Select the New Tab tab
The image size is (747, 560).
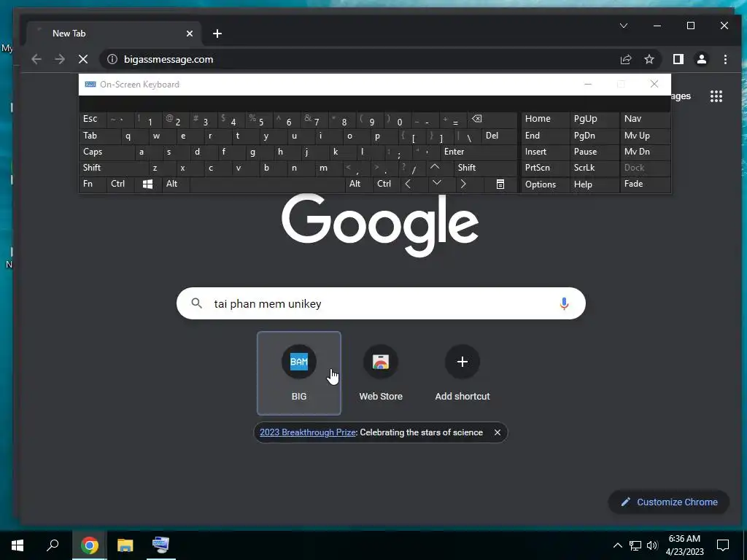point(115,34)
